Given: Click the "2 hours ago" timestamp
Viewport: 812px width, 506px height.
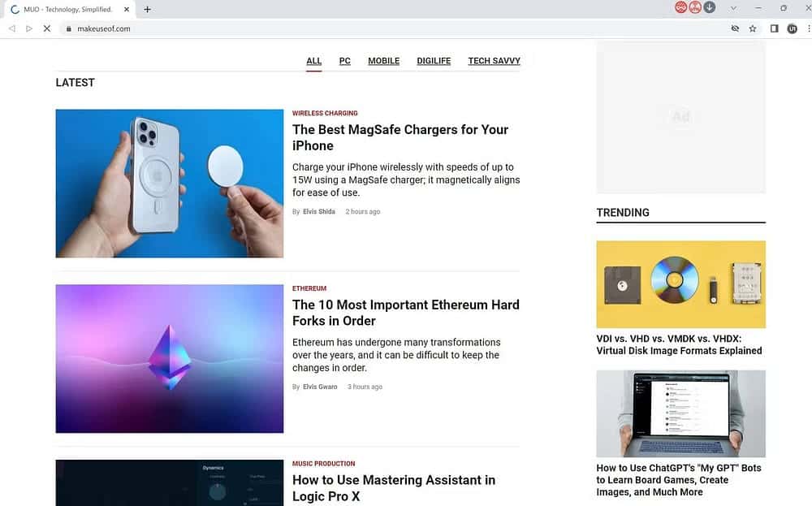Looking at the screenshot, I should tap(362, 211).
